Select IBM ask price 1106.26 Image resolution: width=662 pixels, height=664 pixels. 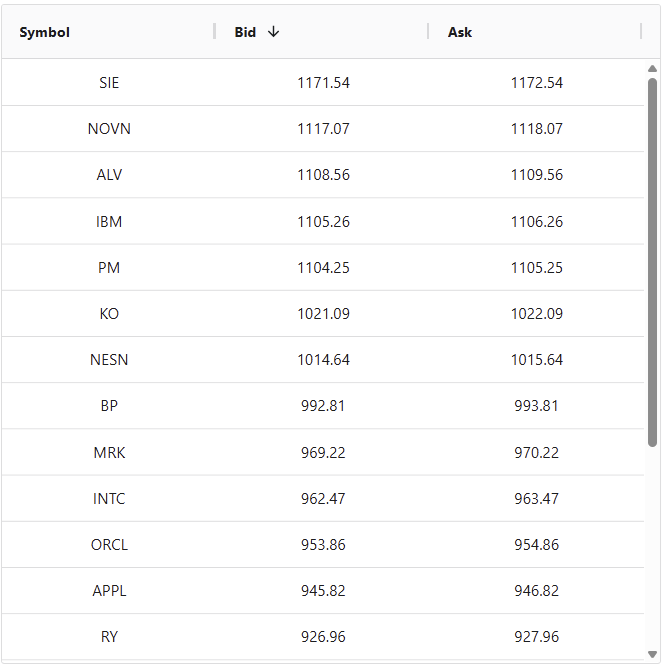(537, 221)
